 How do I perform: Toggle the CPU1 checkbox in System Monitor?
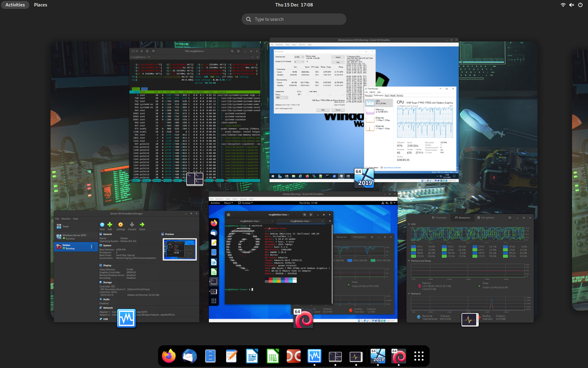point(413,247)
